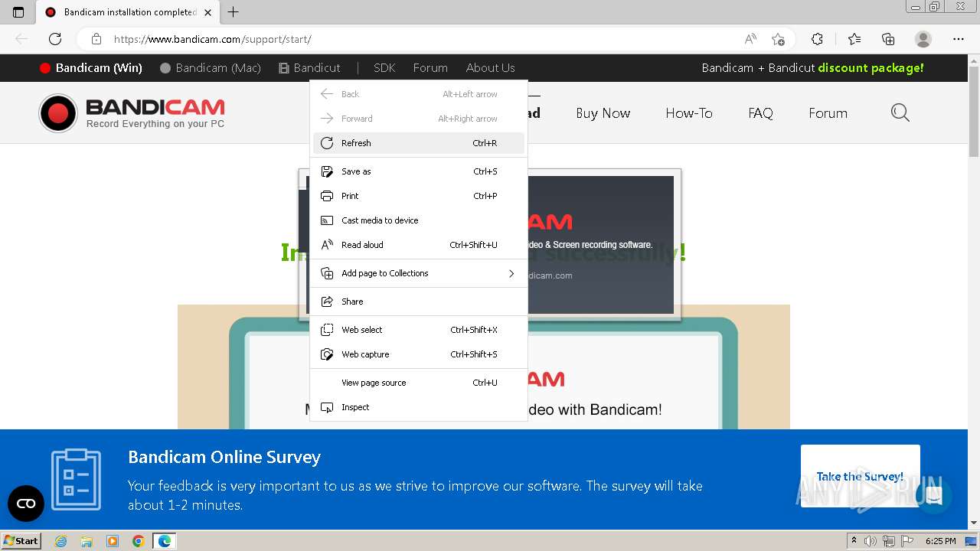Close the Bandicam browser tab
Viewport: 980px width, 551px height.
click(207, 12)
